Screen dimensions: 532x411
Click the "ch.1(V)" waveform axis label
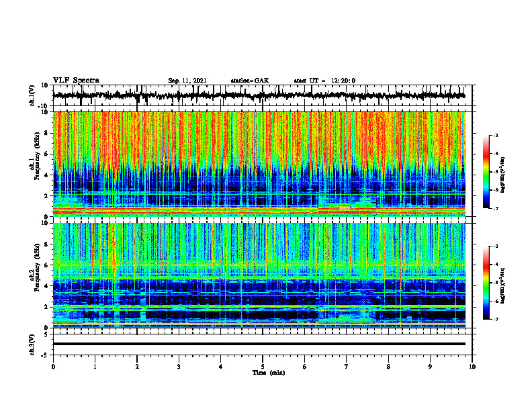32,95
